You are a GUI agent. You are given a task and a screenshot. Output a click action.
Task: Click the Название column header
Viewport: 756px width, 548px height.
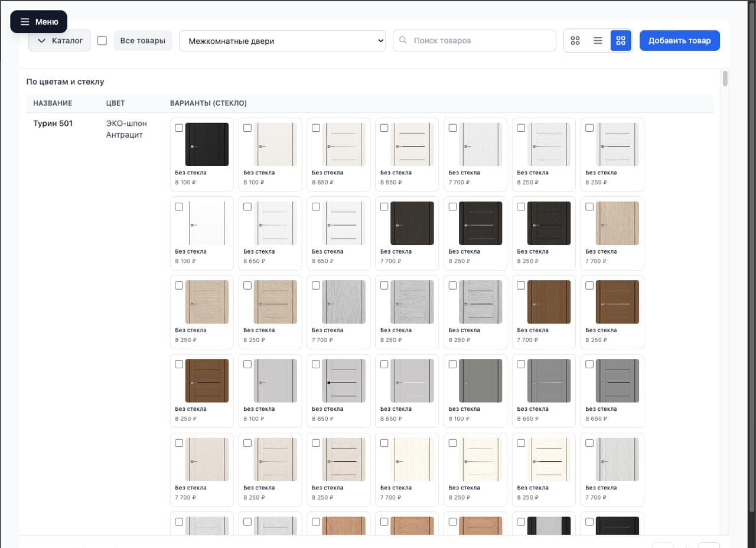(x=53, y=103)
